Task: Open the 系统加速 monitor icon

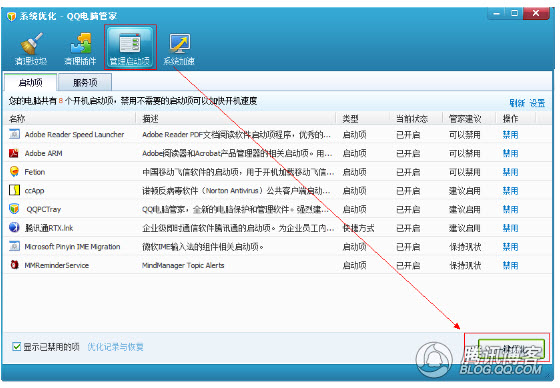Action: (x=179, y=49)
